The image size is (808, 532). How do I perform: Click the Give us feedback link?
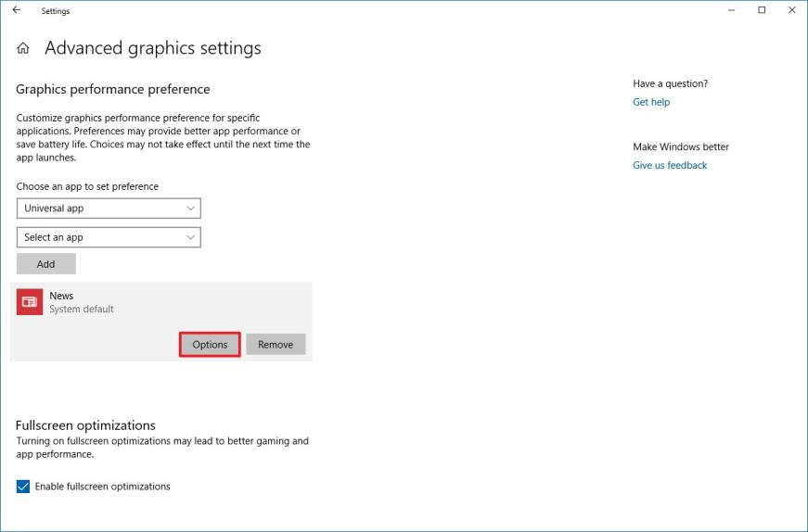coord(670,165)
